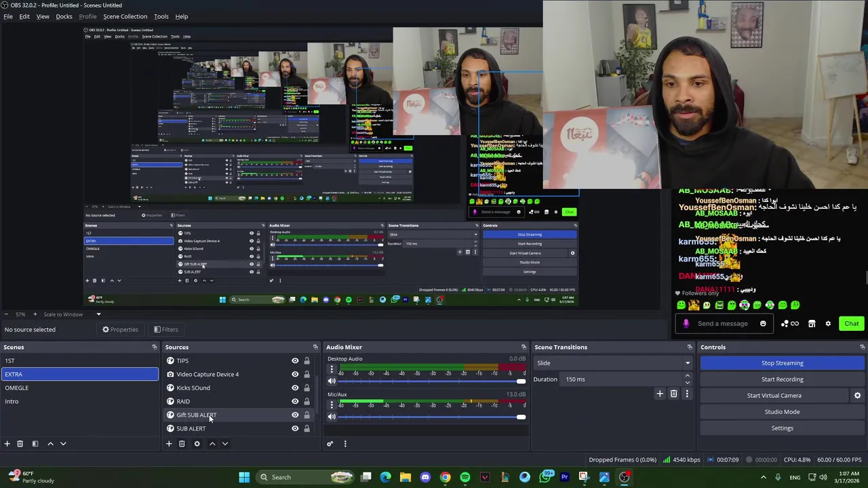Enable Studio Mode
Image resolution: width=868 pixels, height=488 pixels.
782,412
